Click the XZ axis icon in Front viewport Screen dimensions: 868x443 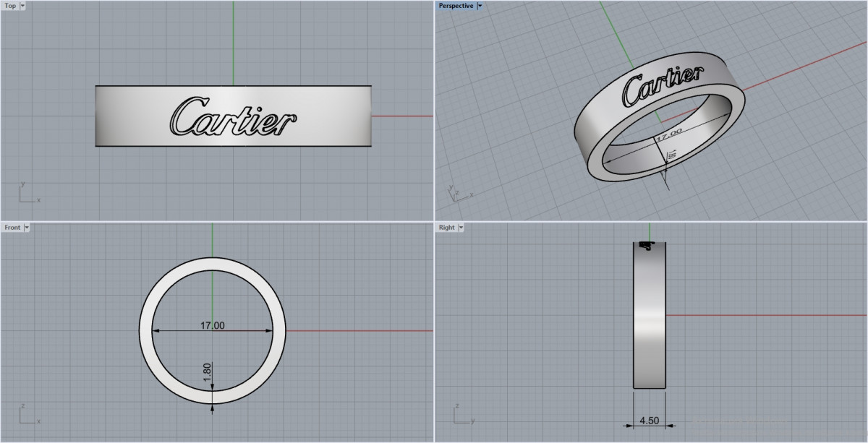click(x=28, y=416)
